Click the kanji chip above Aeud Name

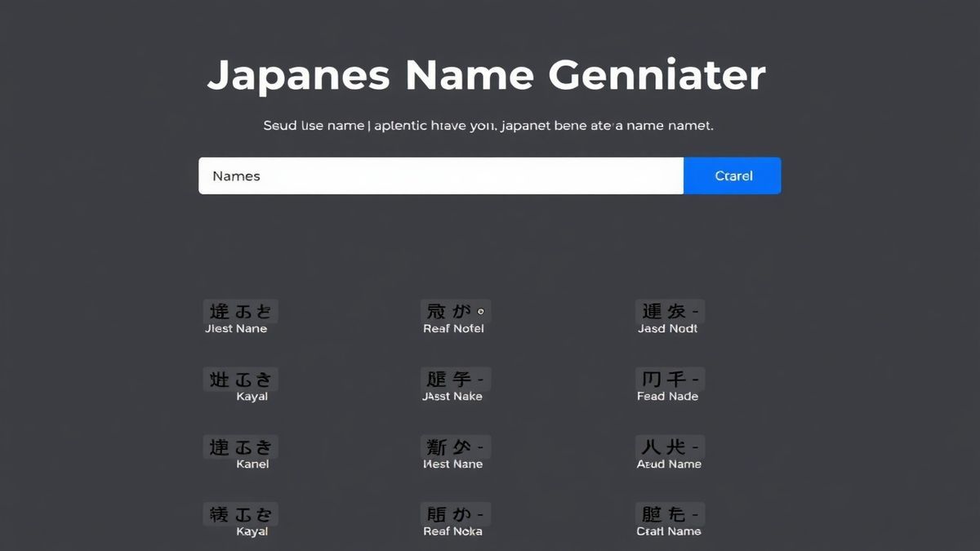670,447
